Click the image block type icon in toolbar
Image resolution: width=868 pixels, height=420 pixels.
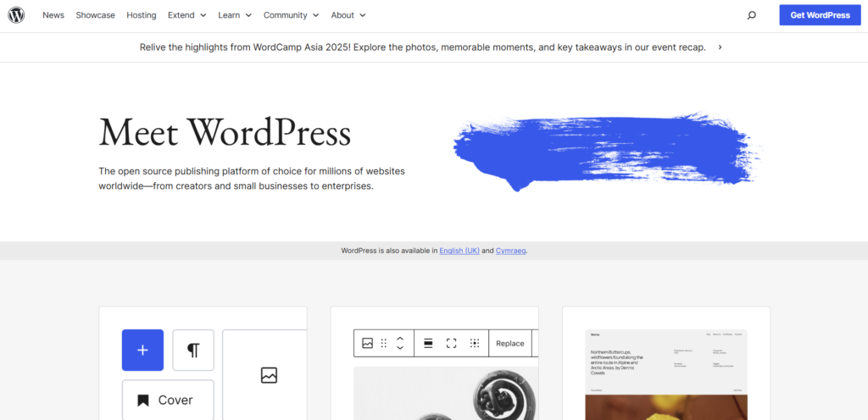pos(368,343)
